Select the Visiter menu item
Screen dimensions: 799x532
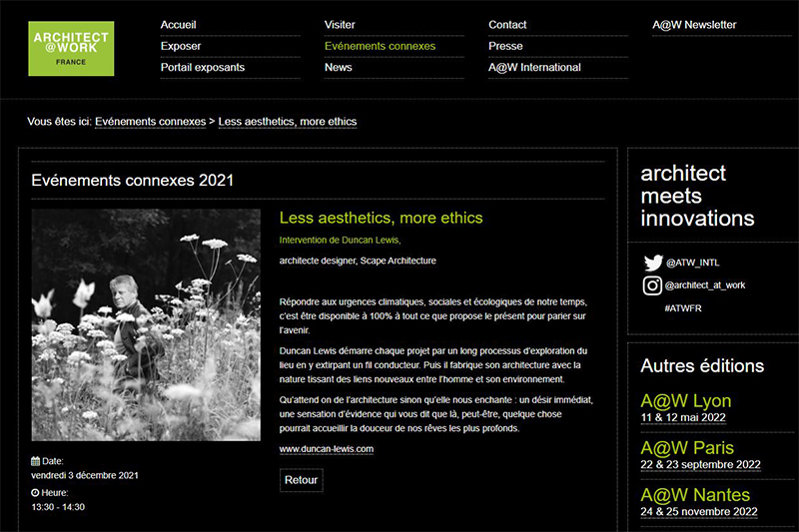point(340,24)
